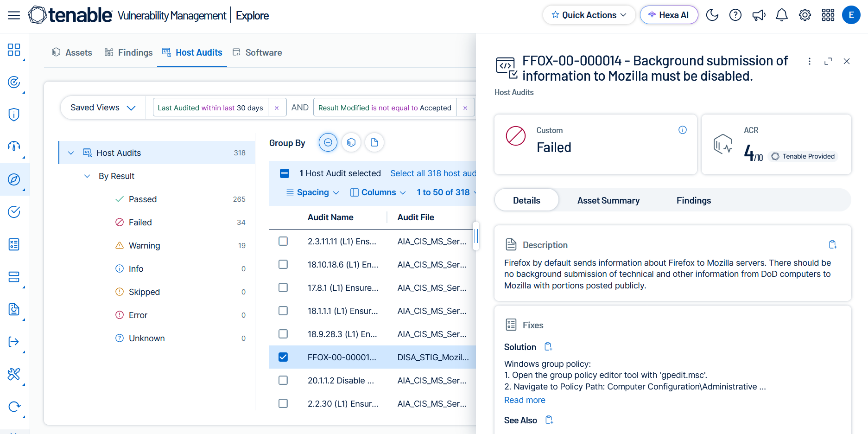Switch to the Findings tab in Explore
This screenshot has height=434, width=868.
128,52
